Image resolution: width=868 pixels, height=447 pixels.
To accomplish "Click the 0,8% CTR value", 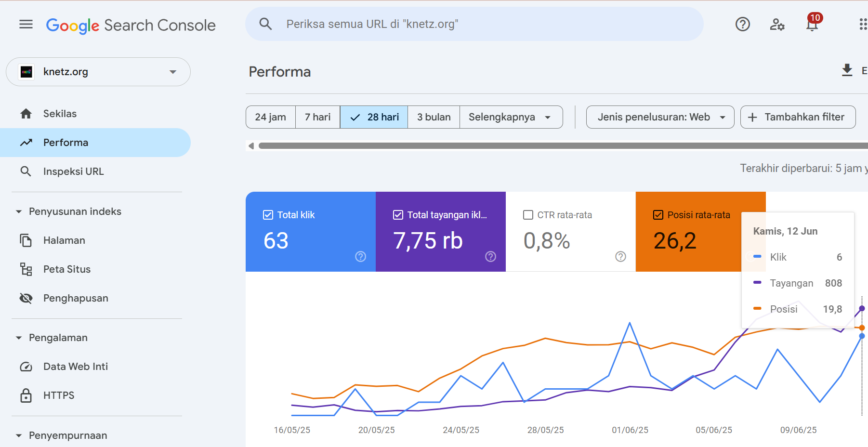I will tap(547, 240).
